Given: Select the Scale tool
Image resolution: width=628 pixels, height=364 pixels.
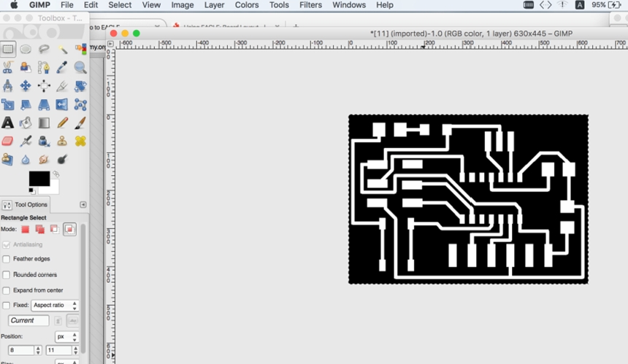Looking at the screenshot, I should (7, 105).
